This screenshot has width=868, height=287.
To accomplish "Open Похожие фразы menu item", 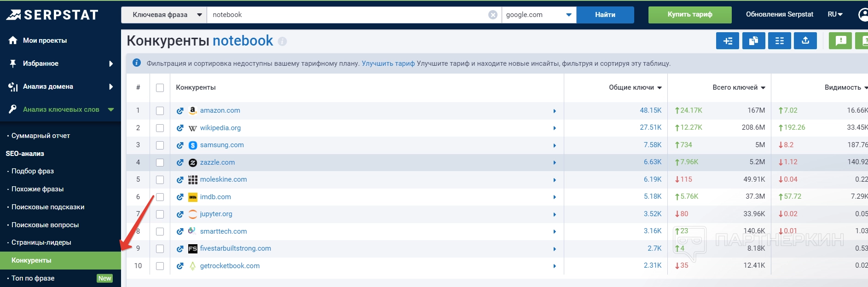I will pos(37,189).
